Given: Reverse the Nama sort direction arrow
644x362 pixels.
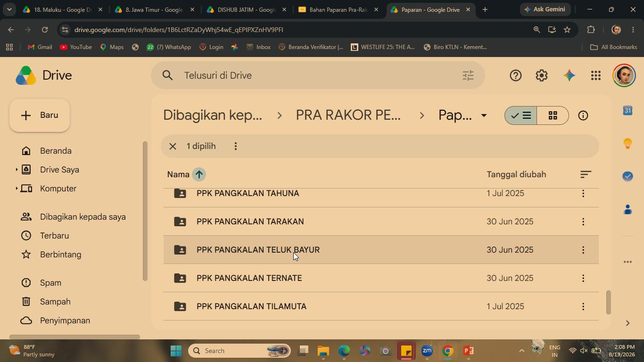Looking at the screenshot, I should point(199,174).
